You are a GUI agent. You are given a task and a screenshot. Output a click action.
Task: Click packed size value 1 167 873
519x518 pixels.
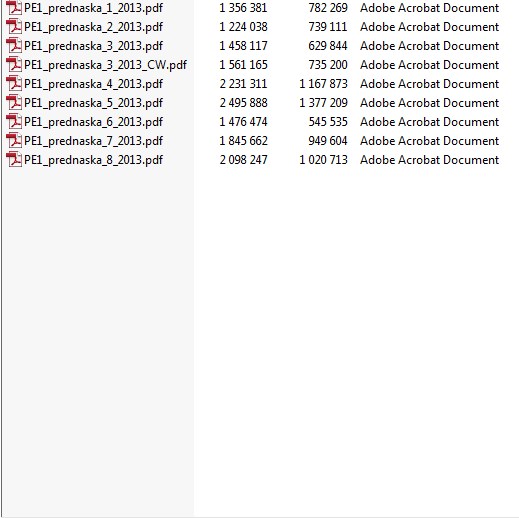(x=323, y=84)
